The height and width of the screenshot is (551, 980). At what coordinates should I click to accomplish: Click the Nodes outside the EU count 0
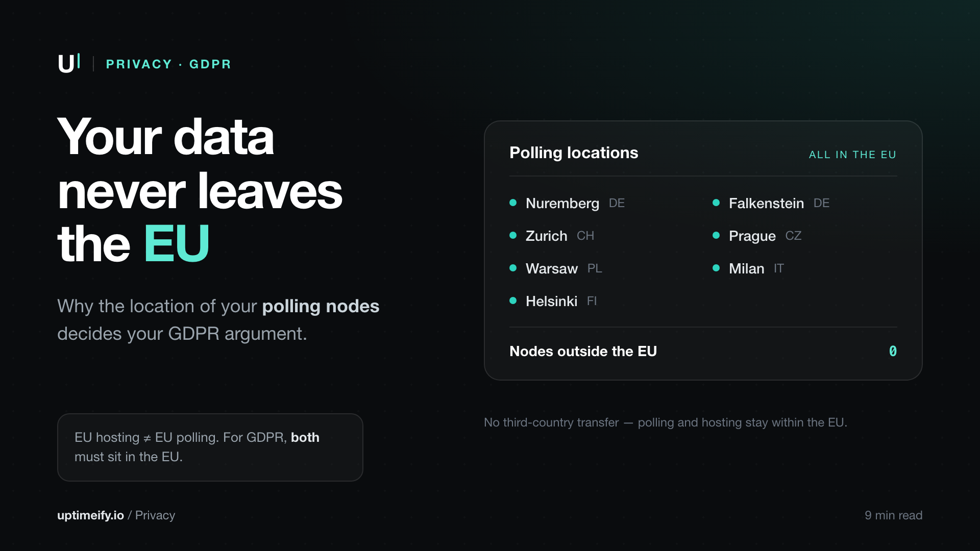[x=893, y=351]
